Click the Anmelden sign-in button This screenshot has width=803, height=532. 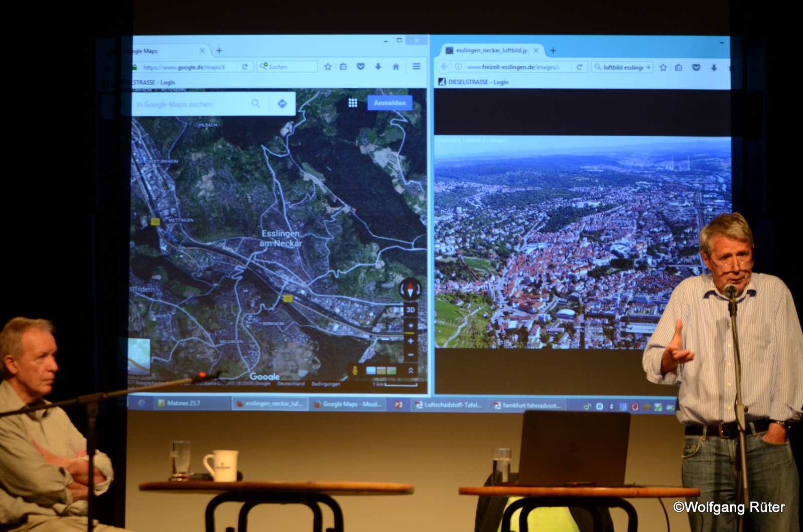tap(389, 102)
